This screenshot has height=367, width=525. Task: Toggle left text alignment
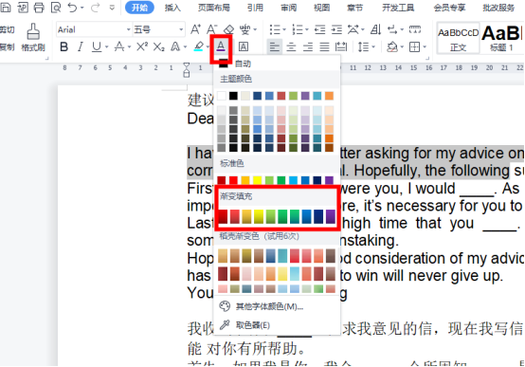tap(275, 47)
